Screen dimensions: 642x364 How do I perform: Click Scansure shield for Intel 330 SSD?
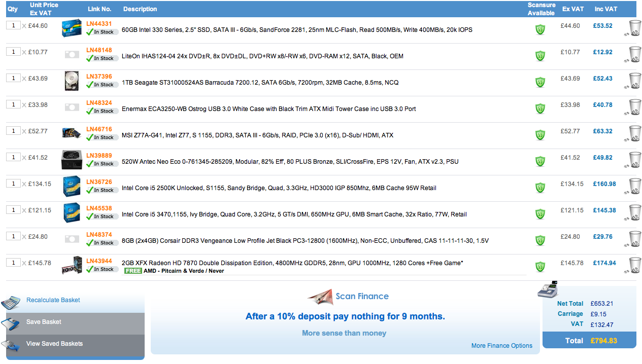pos(540,29)
